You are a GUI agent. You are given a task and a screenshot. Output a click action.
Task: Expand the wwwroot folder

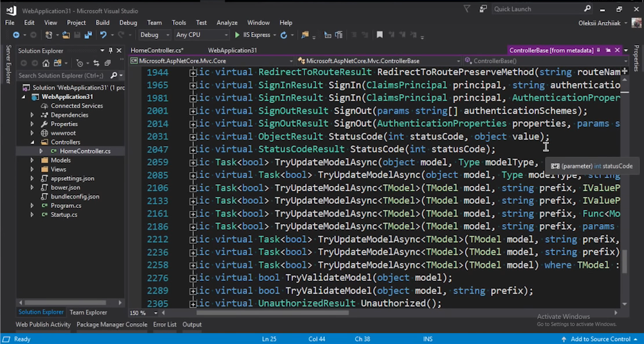click(x=32, y=133)
